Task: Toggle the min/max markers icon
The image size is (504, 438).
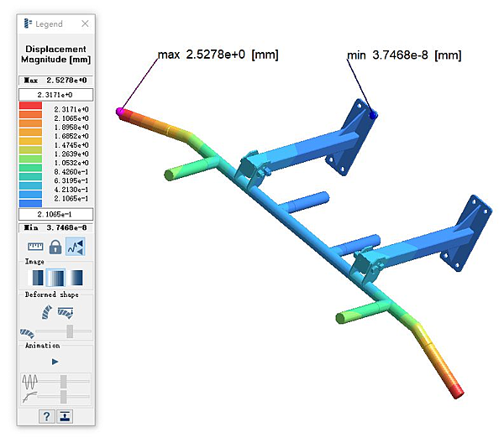Action: click(x=76, y=247)
